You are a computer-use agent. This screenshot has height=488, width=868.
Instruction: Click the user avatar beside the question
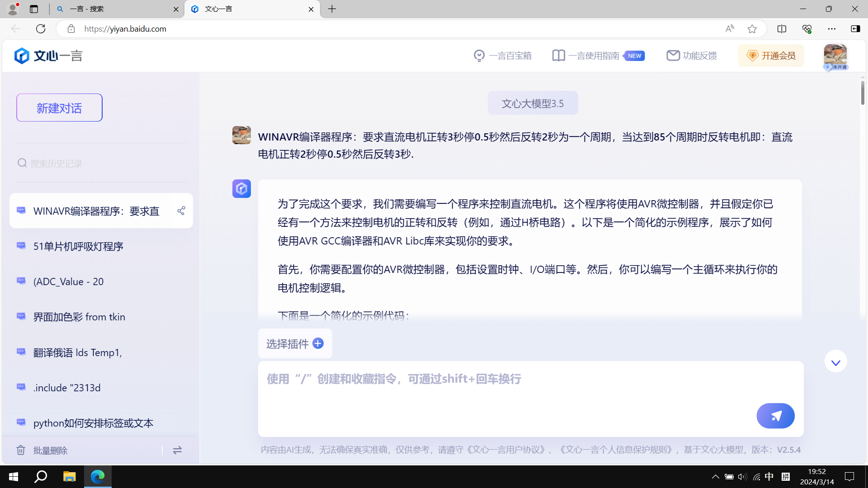coord(241,135)
